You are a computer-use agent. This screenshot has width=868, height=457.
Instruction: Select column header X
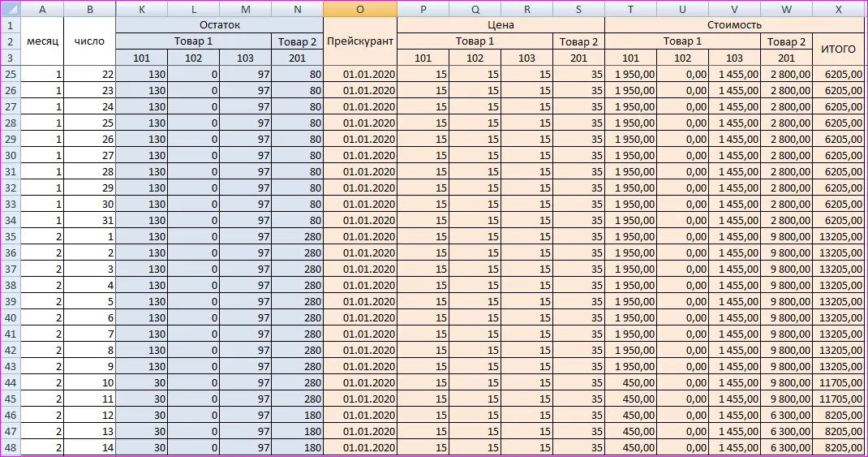tap(838, 9)
